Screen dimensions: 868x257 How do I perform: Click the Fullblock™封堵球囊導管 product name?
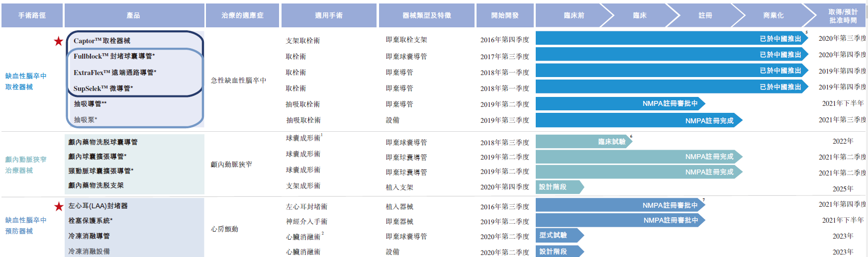pyautogui.click(x=114, y=56)
